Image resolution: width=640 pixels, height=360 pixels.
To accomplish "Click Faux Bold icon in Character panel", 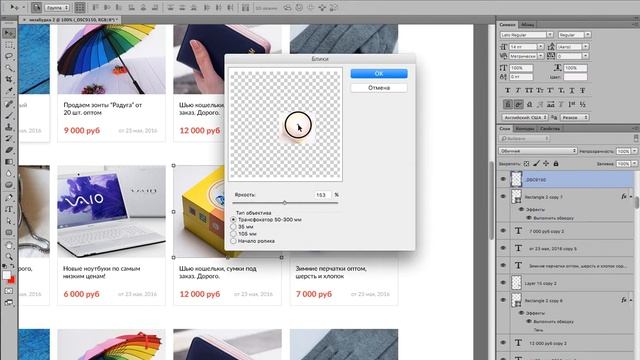I will [508, 90].
